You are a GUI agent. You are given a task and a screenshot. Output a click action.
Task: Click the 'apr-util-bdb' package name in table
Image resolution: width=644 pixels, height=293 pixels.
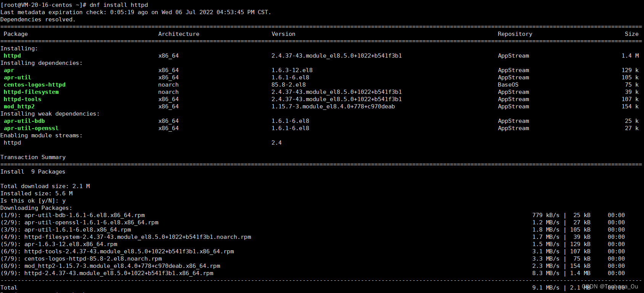coord(24,121)
